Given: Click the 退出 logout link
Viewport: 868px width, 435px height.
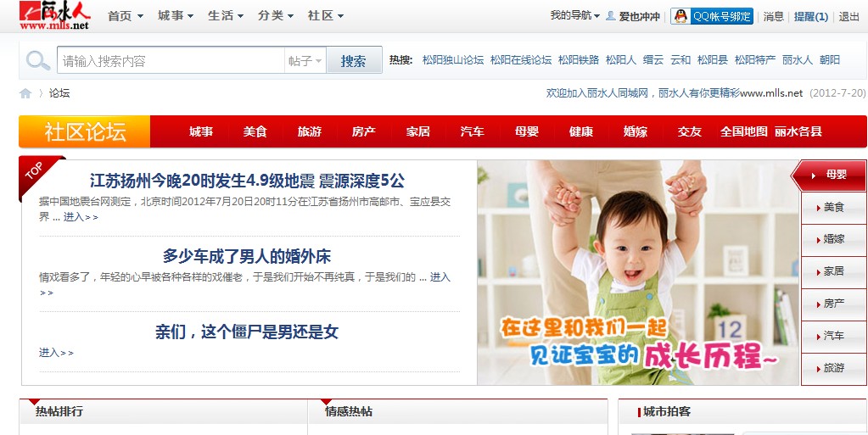Looking at the screenshot, I should 848,17.
